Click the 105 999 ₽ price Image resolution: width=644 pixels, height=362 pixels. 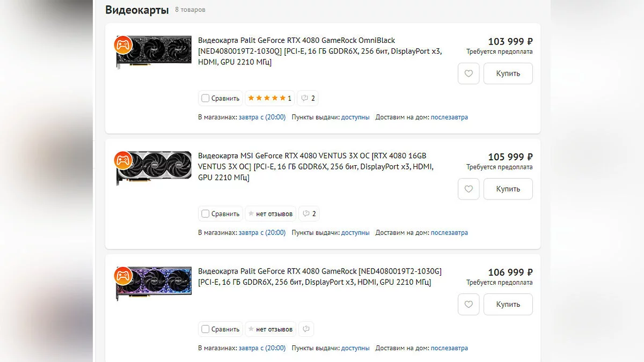(x=510, y=157)
